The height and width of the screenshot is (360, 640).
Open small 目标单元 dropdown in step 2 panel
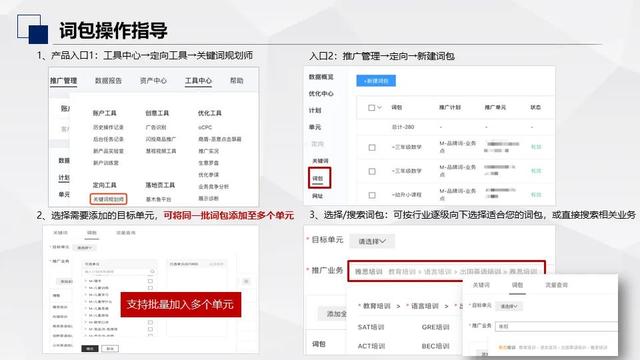pos(85,248)
